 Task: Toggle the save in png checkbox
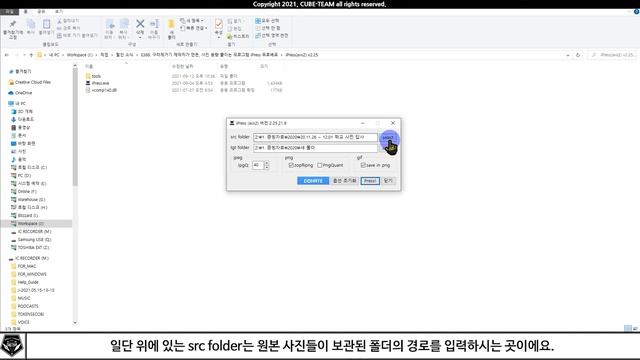(x=363, y=165)
